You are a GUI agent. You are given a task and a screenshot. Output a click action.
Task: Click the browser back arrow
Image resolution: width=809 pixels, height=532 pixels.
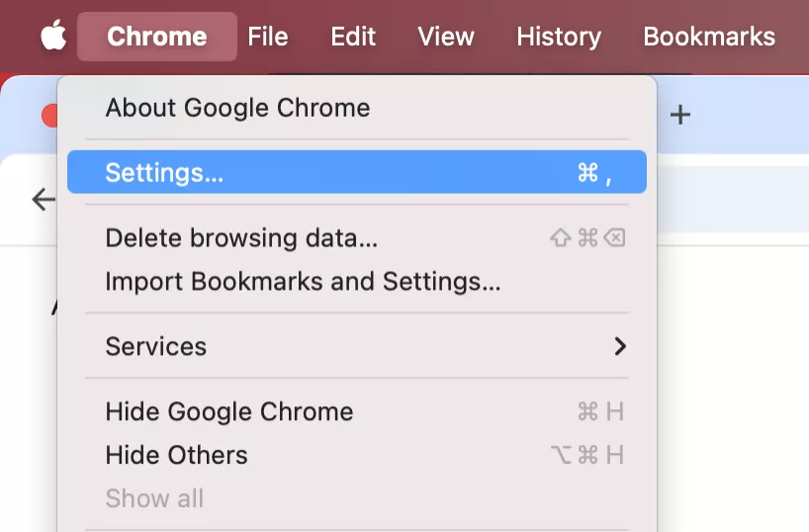point(43,200)
